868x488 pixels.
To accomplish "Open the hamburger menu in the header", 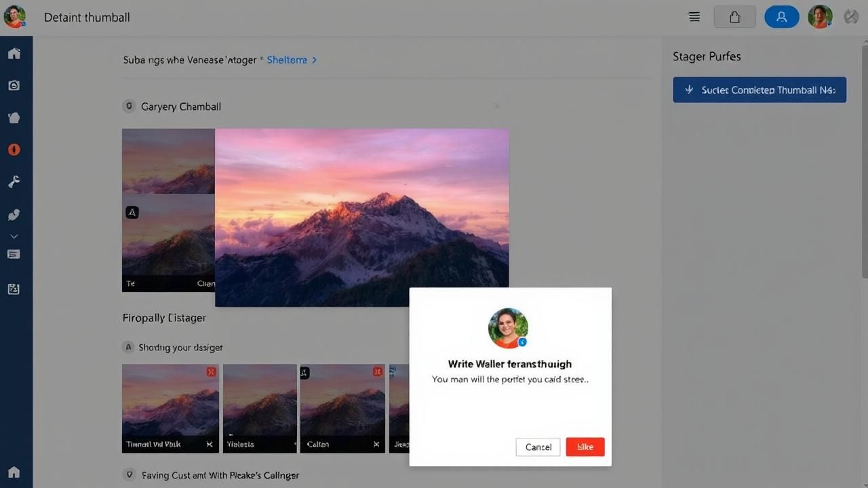I will coord(694,18).
